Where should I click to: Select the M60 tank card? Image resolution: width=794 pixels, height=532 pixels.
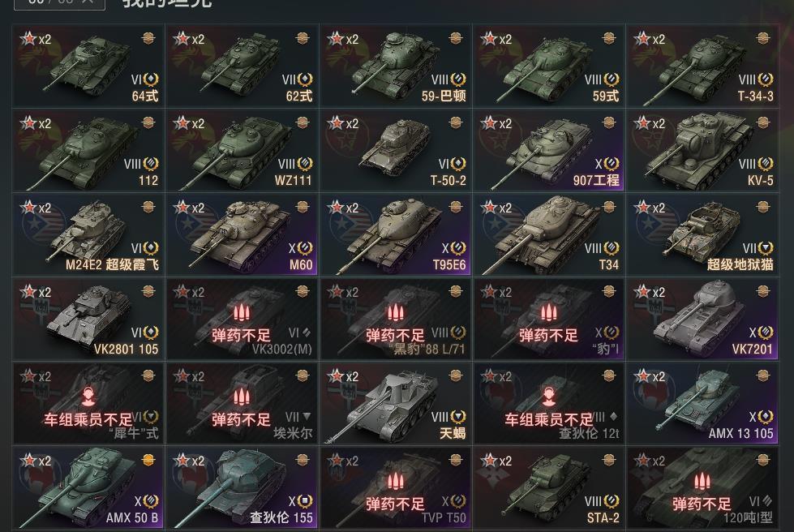tap(242, 235)
